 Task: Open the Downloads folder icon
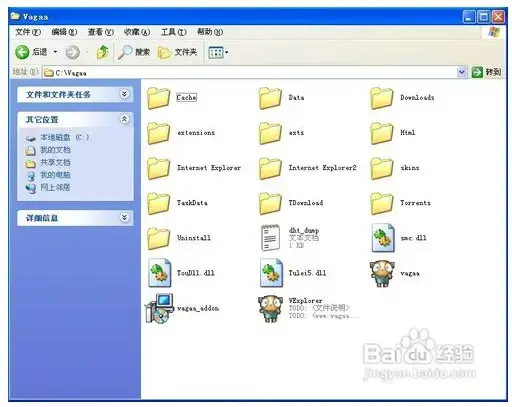382,98
